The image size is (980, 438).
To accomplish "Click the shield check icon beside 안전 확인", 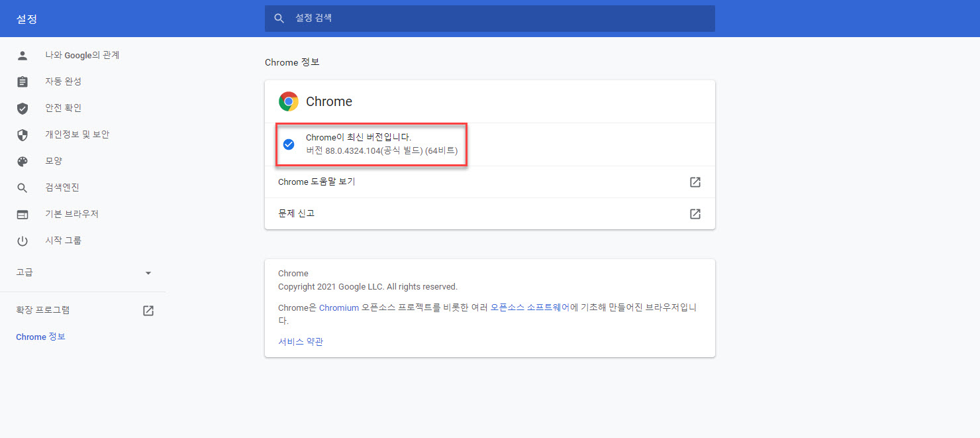I will tap(23, 109).
